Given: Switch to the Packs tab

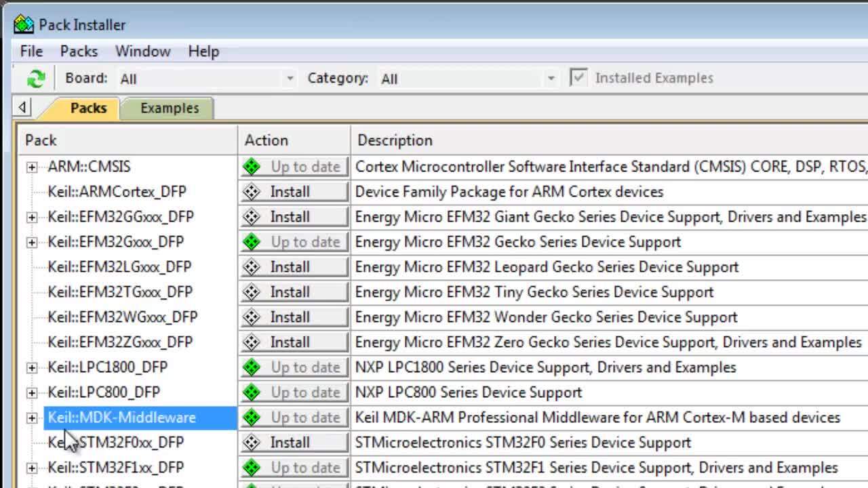Looking at the screenshot, I should pos(88,108).
